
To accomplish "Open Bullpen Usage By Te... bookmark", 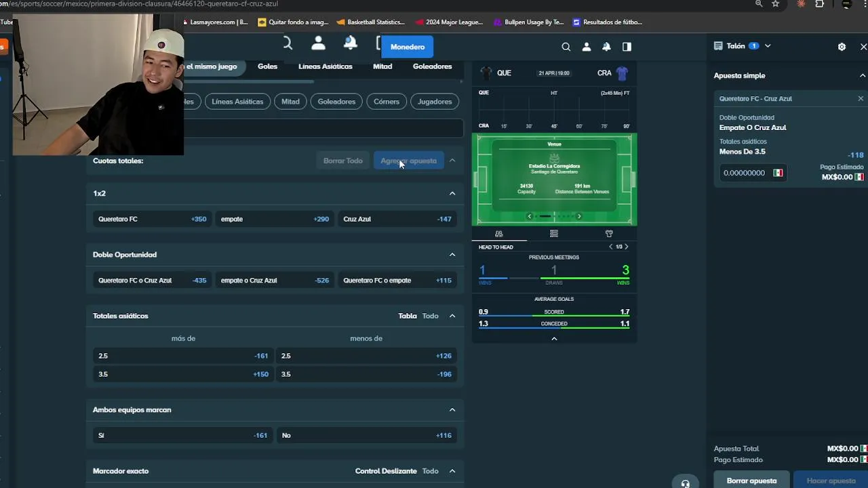I will pyautogui.click(x=528, y=22).
